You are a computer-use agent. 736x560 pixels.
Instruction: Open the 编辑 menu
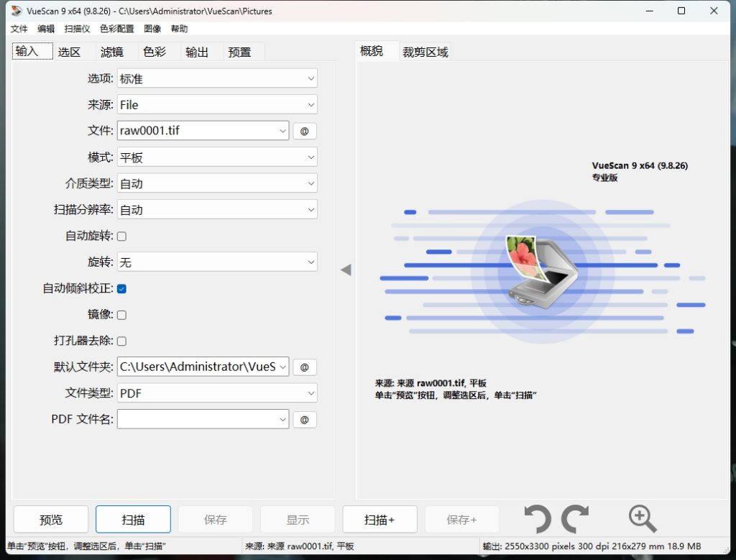point(46,29)
